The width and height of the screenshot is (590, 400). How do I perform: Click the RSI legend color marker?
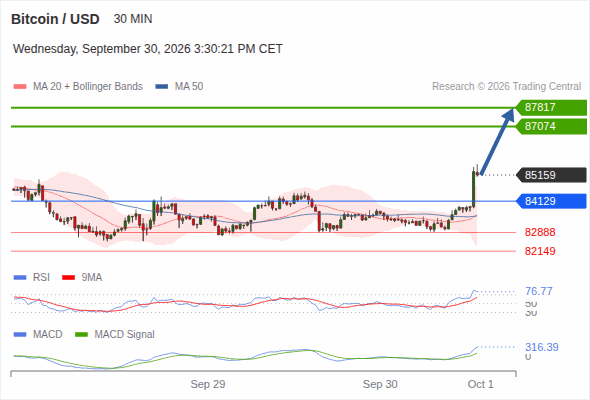20,278
